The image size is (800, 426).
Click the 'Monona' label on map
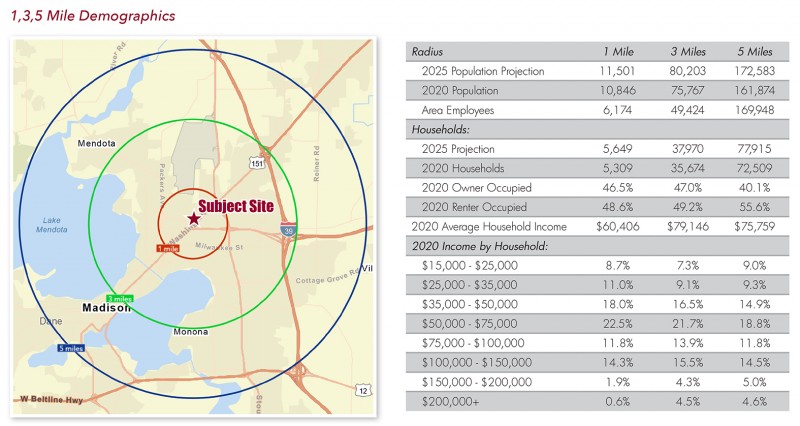tap(191, 332)
